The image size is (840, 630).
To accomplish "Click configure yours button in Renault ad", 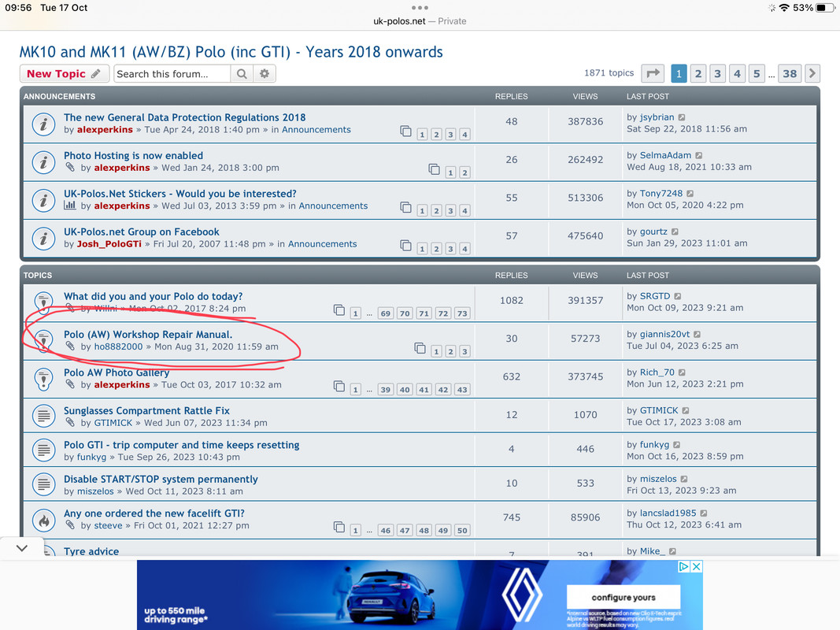I will (624, 598).
